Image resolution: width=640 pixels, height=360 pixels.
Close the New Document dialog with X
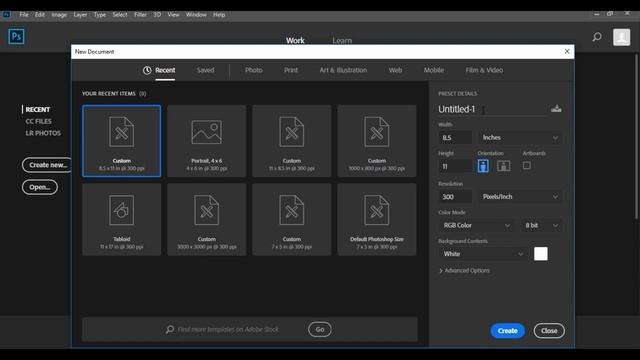[567, 51]
